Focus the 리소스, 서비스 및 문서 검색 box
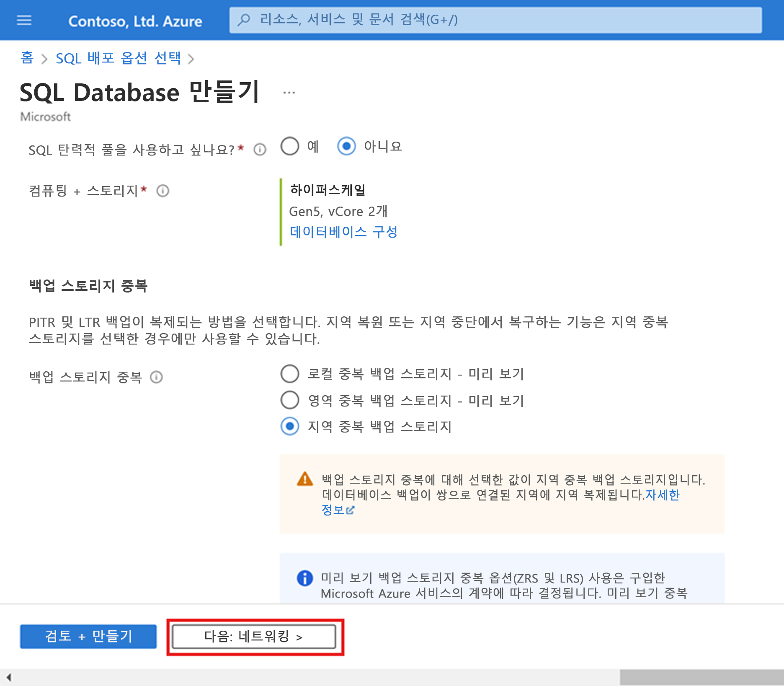The image size is (784, 686). (x=495, y=20)
